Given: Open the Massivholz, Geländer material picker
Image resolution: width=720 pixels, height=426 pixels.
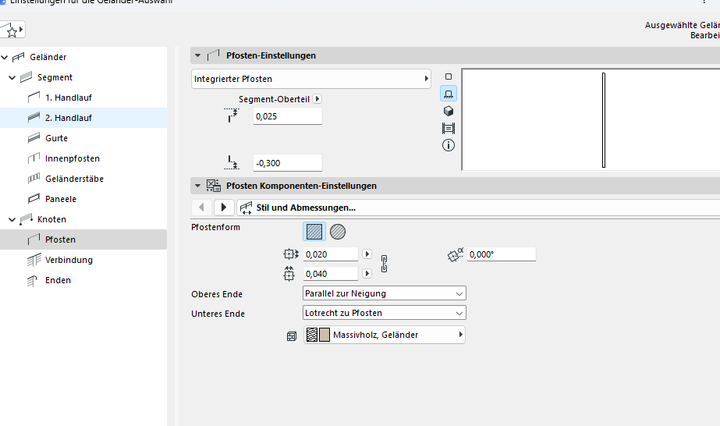Looking at the screenshot, I should coord(384,335).
